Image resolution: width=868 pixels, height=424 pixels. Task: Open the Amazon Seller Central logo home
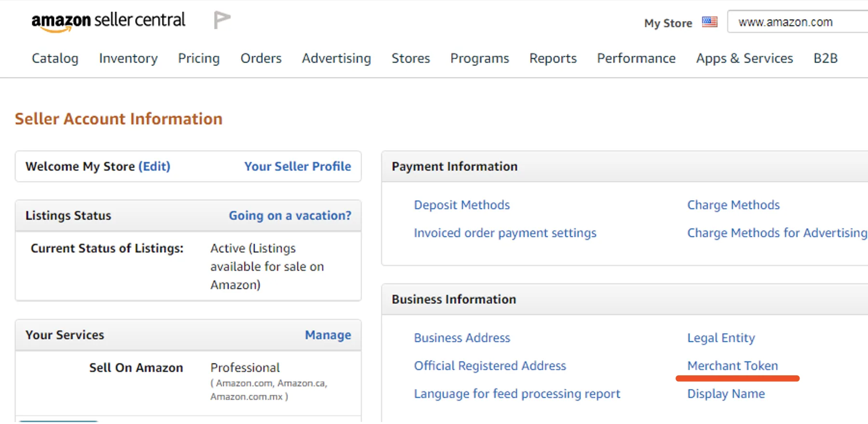click(108, 21)
